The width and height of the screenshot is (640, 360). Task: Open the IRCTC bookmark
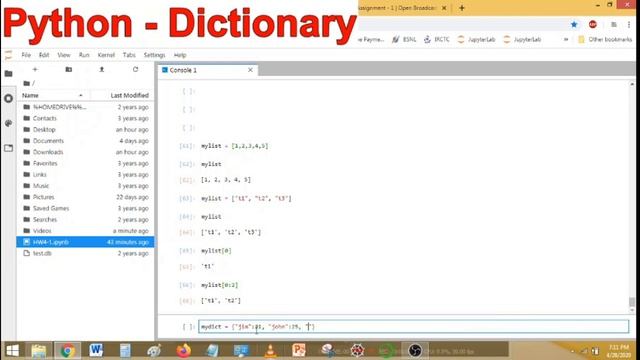pos(436,40)
